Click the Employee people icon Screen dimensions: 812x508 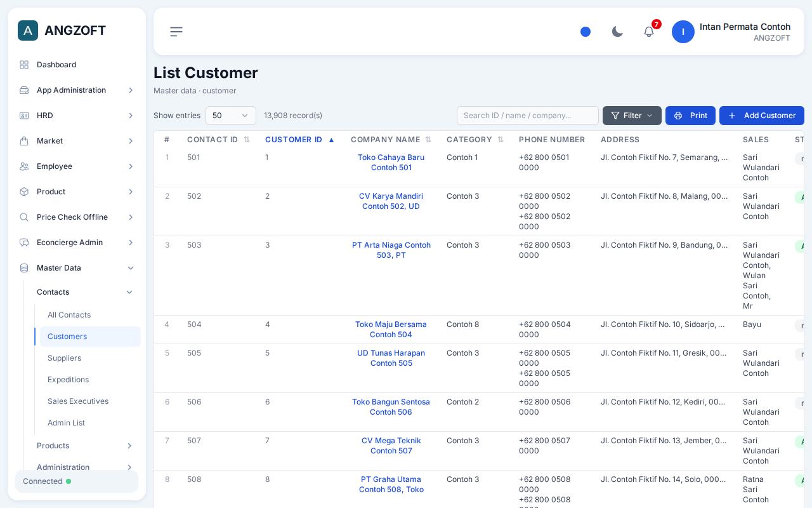click(x=24, y=166)
